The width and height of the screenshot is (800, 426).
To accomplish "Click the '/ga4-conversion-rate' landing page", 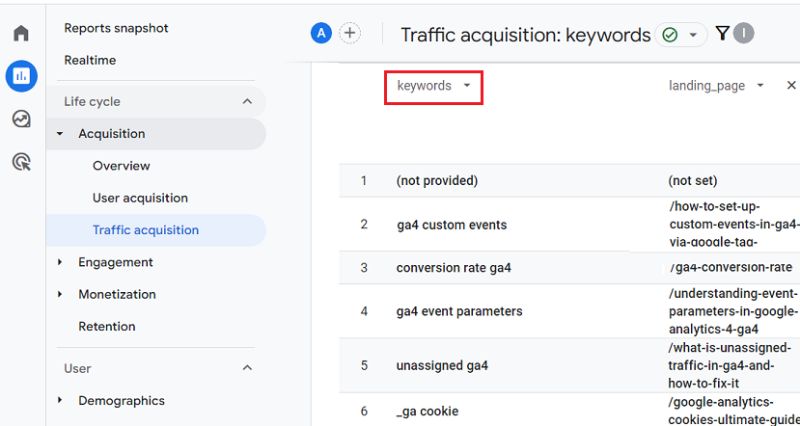I will [731, 267].
